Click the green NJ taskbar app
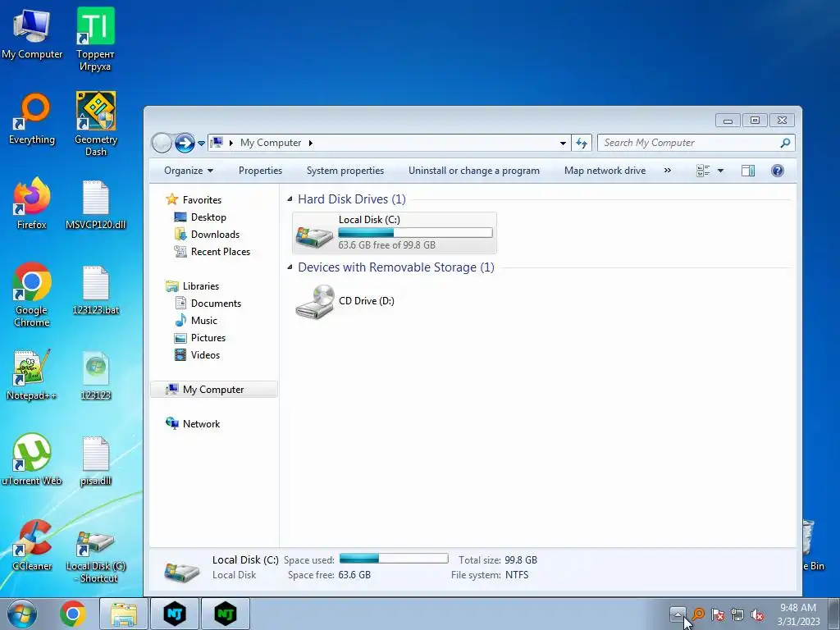The height and width of the screenshot is (630, 840). (226, 614)
